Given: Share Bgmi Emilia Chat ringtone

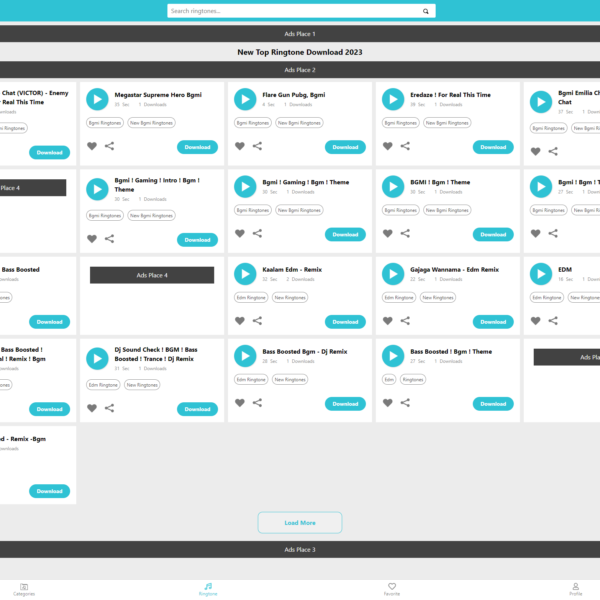Looking at the screenshot, I should point(553,152).
